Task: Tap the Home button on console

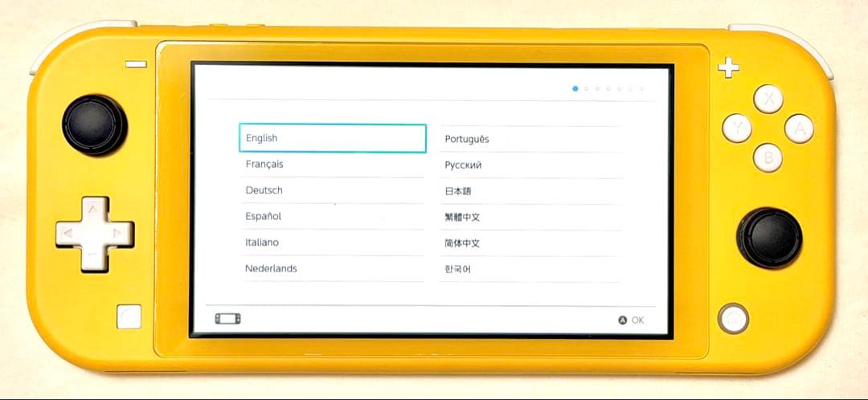Action: (734, 319)
